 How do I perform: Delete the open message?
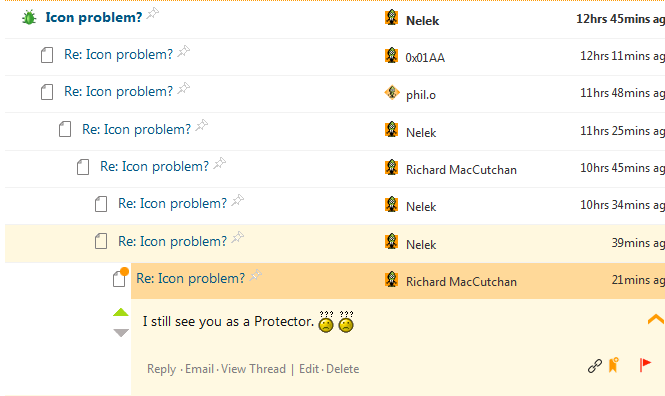pyautogui.click(x=343, y=369)
